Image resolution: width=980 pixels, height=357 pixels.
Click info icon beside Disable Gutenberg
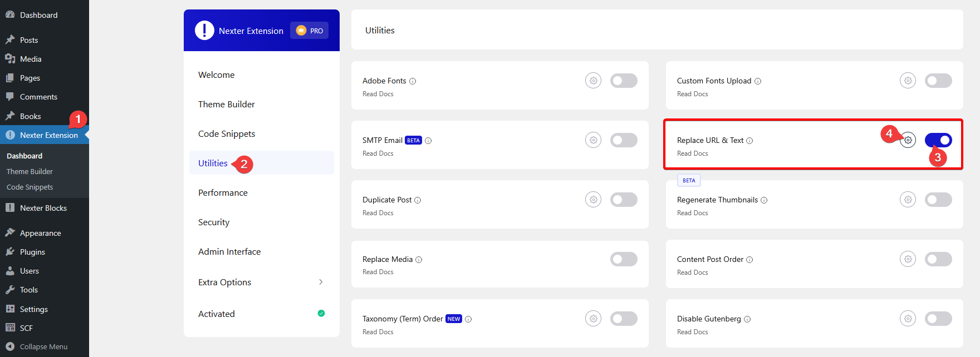tap(747, 319)
